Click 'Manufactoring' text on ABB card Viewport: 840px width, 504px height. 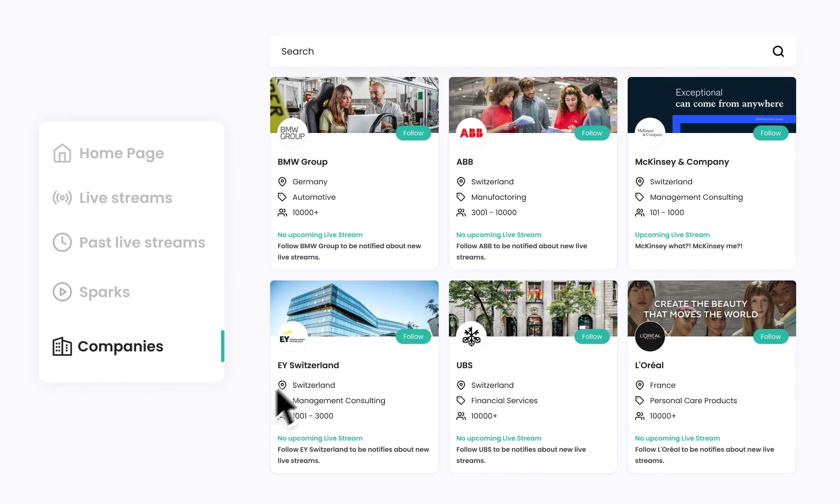coord(498,197)
